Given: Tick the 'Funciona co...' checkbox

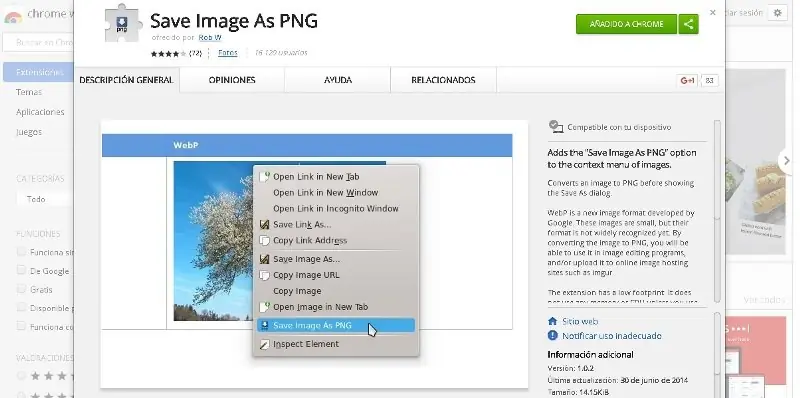Looking at the screenshot, I should [21, 326].
